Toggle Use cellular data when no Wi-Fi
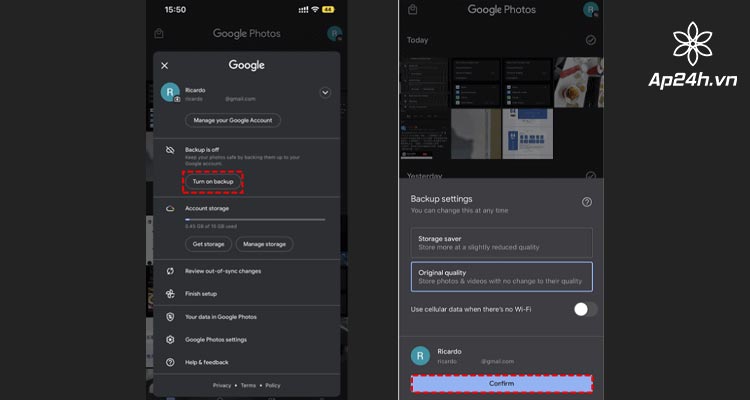750x400 pixels. (x=585, y=309)
